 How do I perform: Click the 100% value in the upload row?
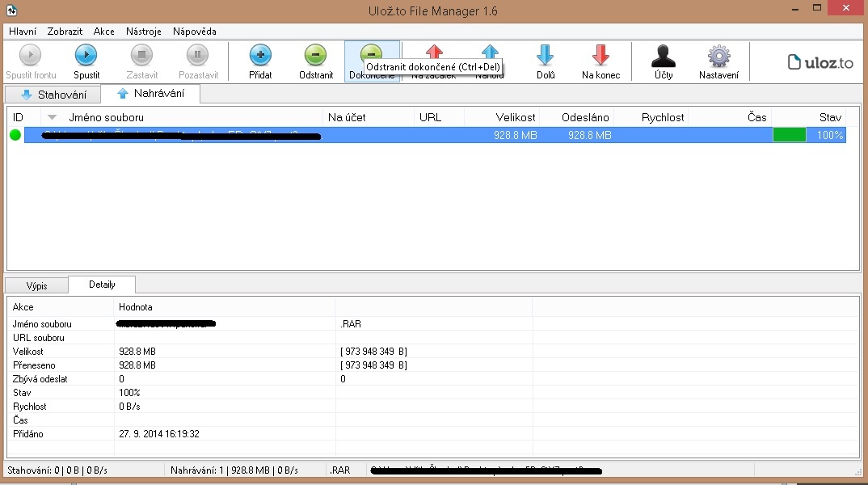pyautogui.click(x=830, y=135)
